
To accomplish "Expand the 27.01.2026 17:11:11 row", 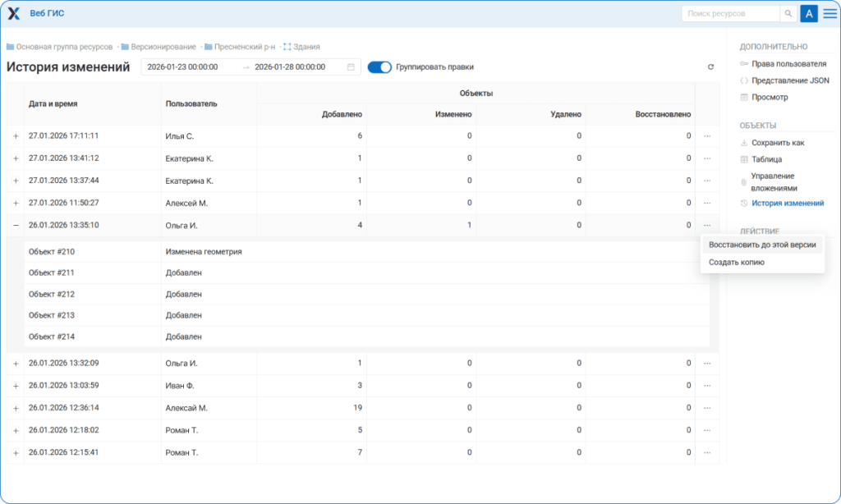I will (16, 136).
